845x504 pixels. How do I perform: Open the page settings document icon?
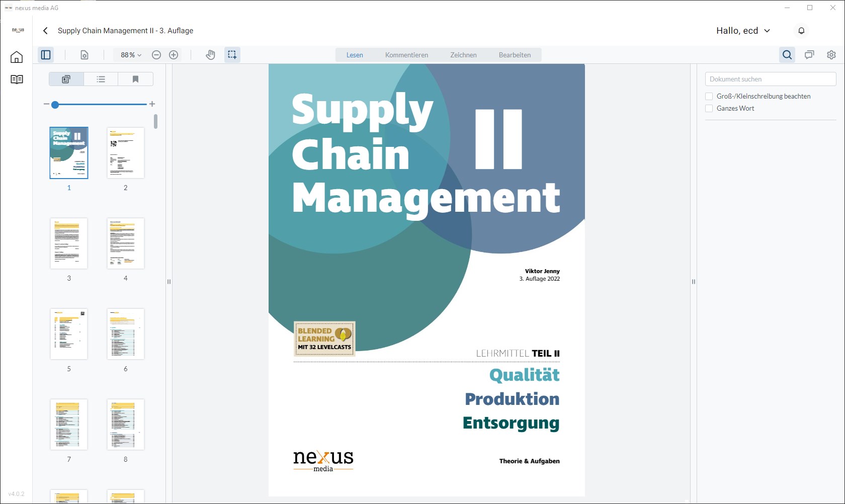84,55
